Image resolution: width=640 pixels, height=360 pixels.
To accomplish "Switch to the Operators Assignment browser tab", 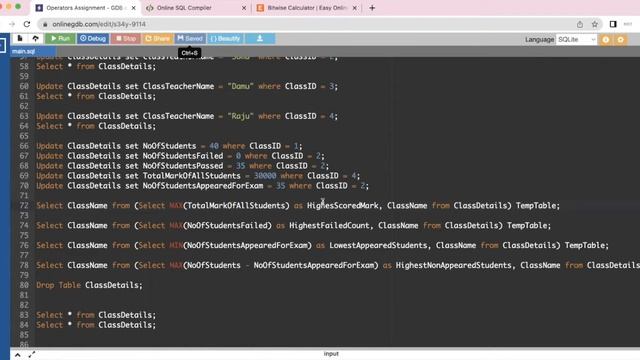I will pyautogui.click(x=85, y=8).
